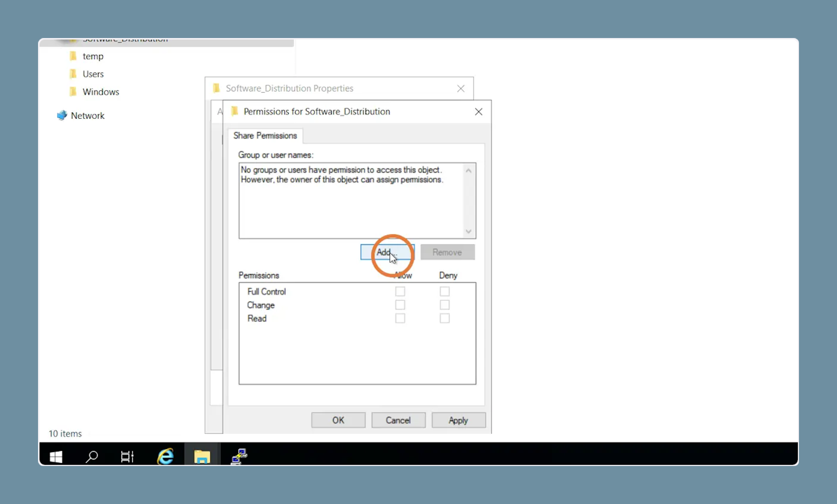
Task: Close Software_Distribution Properties window
Action: [x=461, y=89]
